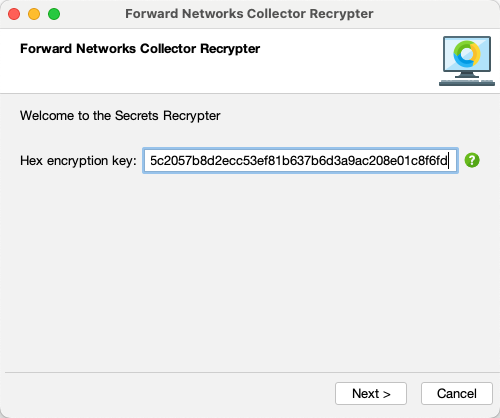Click the bold Forward Networks Collector Recrypter heading

[140, 49]
